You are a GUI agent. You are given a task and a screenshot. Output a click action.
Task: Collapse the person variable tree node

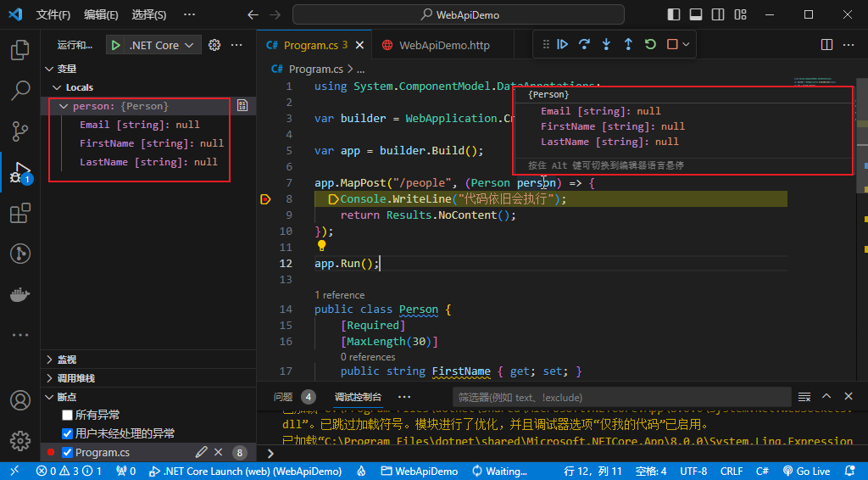[x=63, y=107]
